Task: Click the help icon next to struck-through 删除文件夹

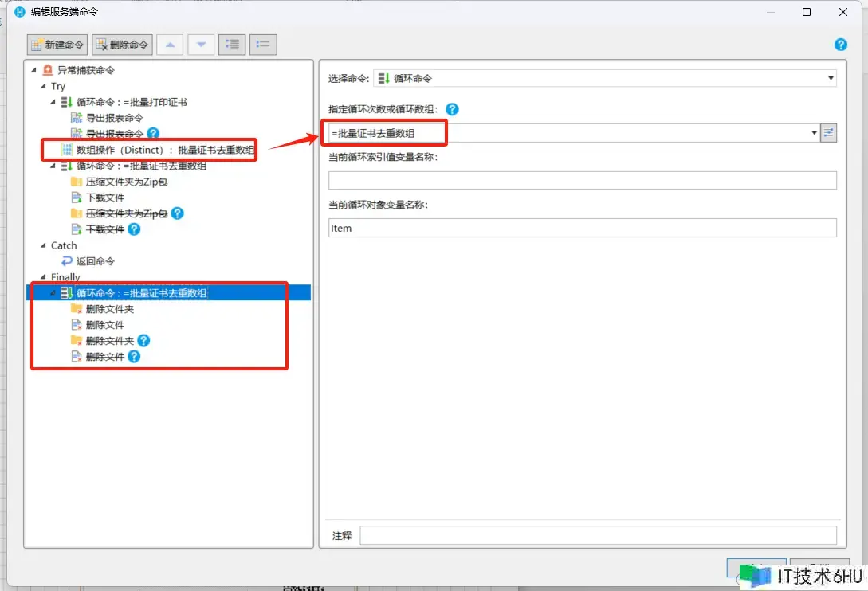Action: pos(144,341)
